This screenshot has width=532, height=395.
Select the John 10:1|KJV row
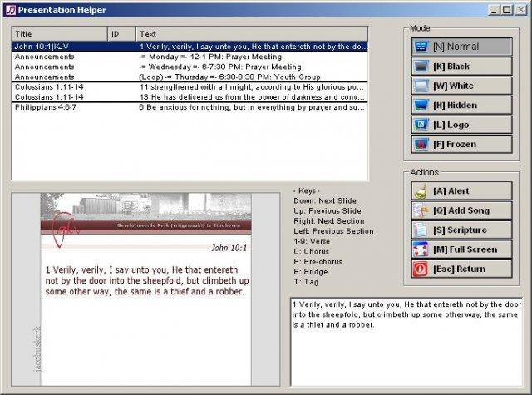[190, 47]
